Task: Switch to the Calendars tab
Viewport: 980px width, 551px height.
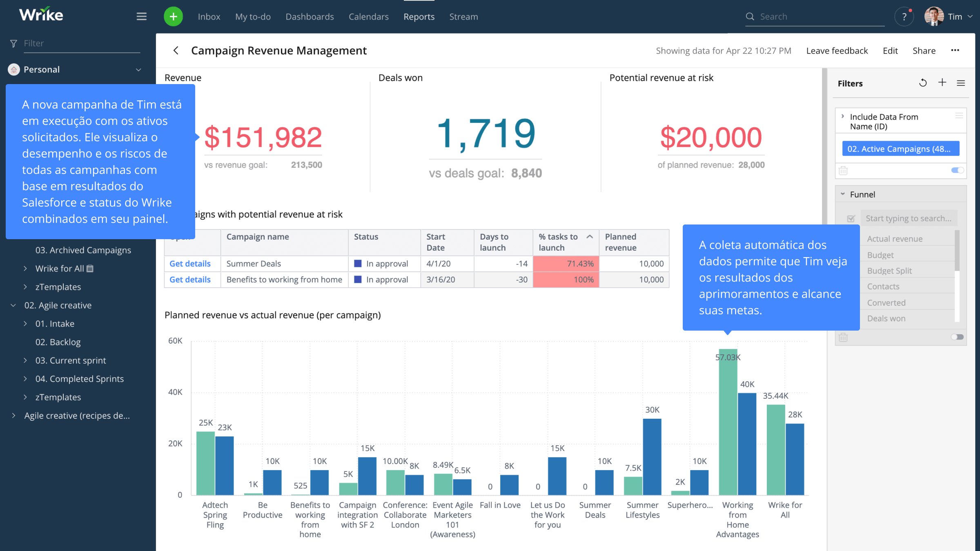Action: point(369,17)
